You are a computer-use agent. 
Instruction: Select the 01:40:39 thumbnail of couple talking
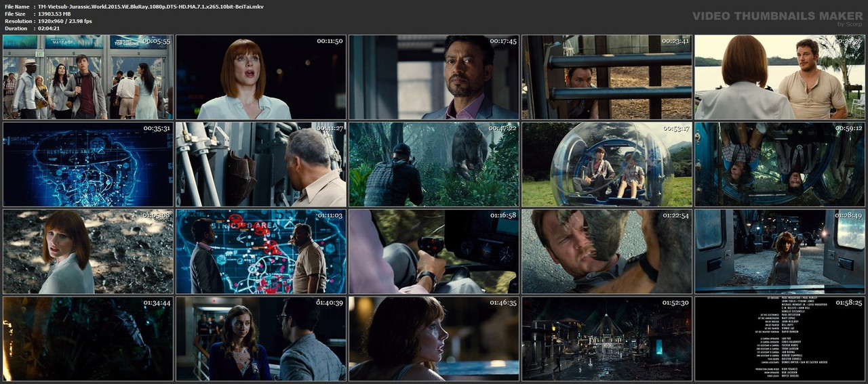click(x=261, y=339)
